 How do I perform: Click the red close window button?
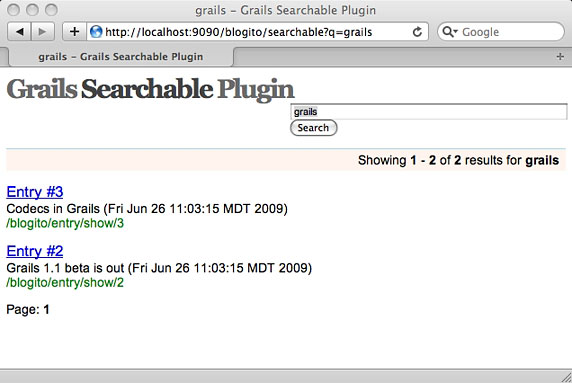point(13,10)
